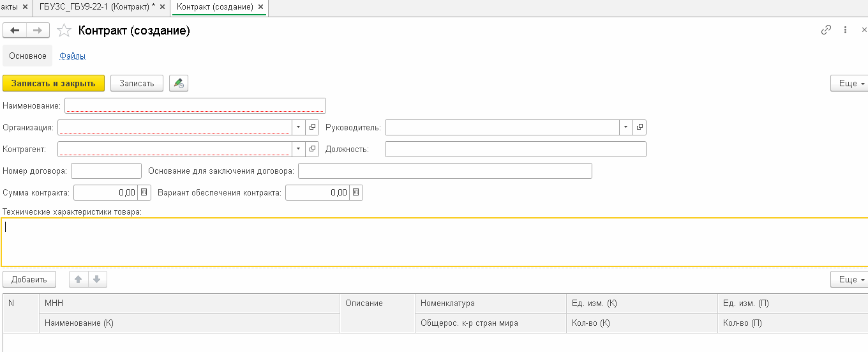Move table row up with arrow
The height and width of the screenshot is (352, 868).
pos(79,279)
